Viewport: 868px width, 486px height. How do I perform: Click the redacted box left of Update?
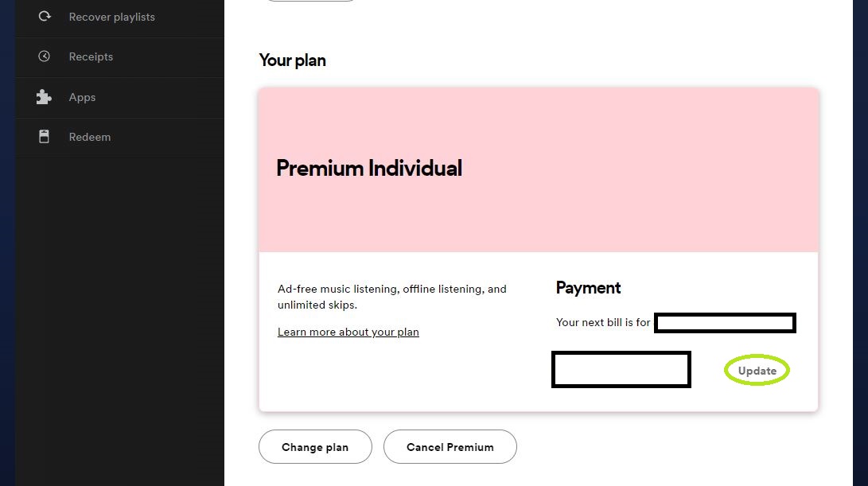coord(621,370)
